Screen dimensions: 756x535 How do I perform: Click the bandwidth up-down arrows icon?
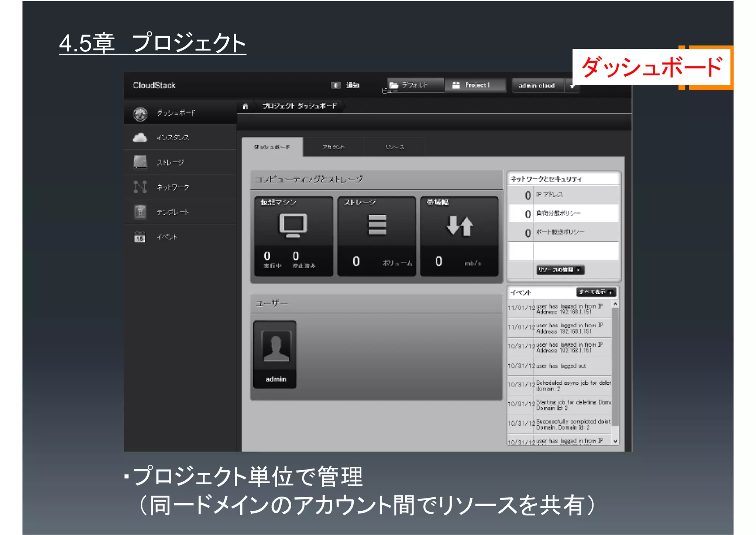point(460,226)
